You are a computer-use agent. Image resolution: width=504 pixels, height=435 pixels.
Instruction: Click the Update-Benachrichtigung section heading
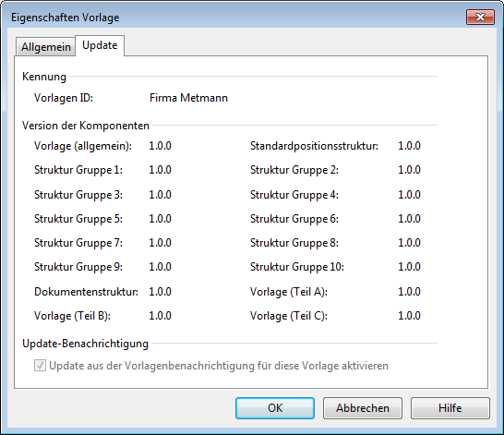pyautogui.click(x=85, y=344)
